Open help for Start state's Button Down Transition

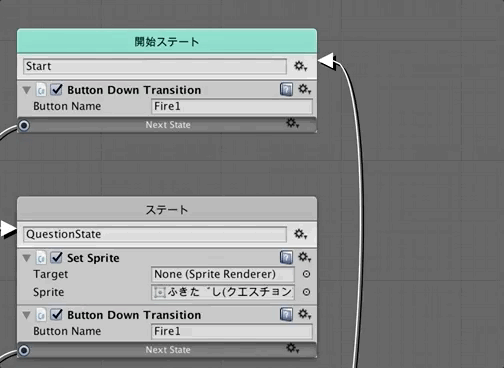pyautogui.click(x=287, y=89)
